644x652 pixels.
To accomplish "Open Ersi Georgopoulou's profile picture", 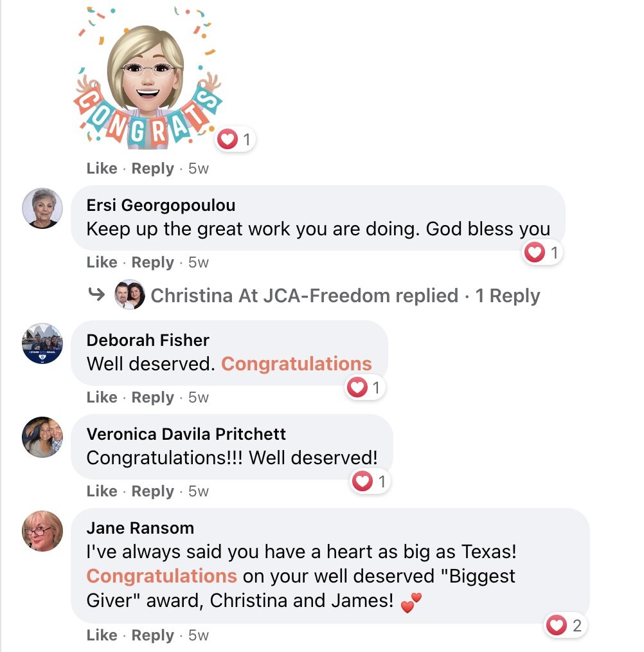I will click(x=42, y=208).
